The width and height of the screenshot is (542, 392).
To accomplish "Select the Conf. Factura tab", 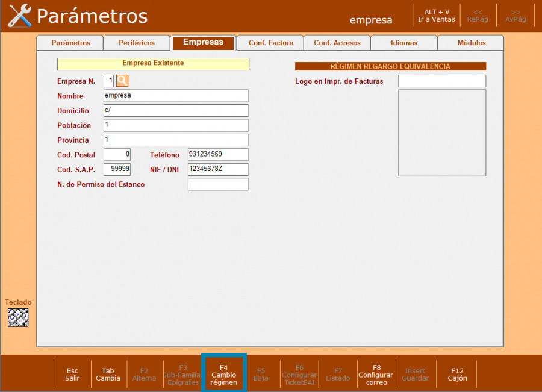I will pos(271,43).
